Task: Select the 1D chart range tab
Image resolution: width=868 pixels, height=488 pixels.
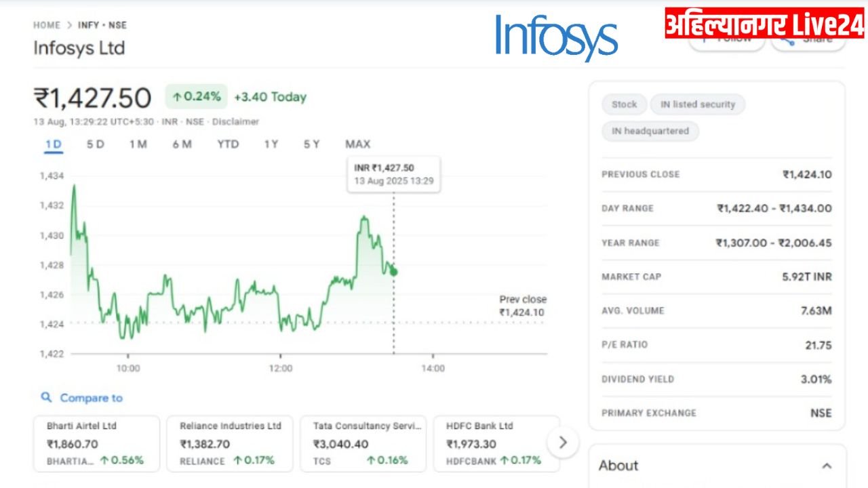Action: [x=54, y=144]
